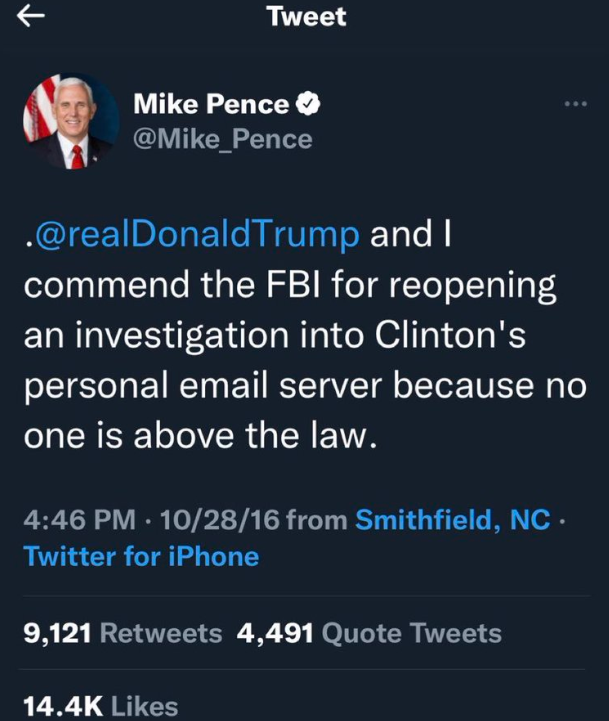Screen dimensions: 609x721
Task: Click the Mike Pence display name
Action: pos(211,103)
